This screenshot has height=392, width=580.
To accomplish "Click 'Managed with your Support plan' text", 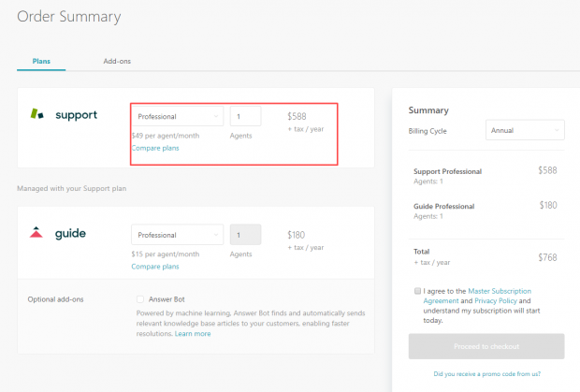I will [x=71, y=188].
